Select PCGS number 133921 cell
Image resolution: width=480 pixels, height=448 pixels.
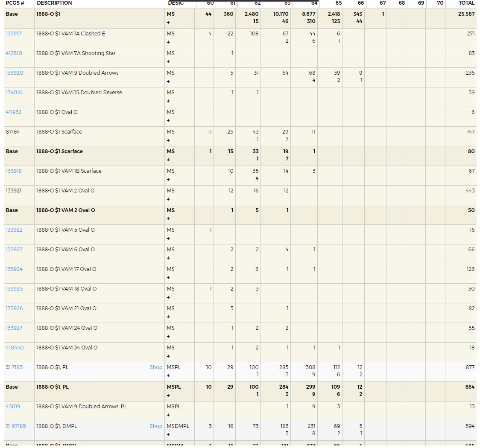click(x=14, y=191)
